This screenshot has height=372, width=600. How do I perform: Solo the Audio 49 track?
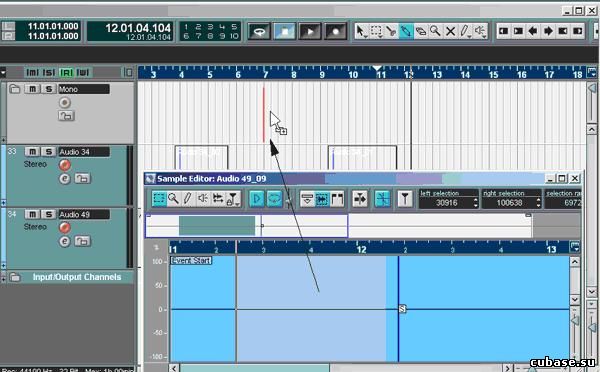[49, 214]
